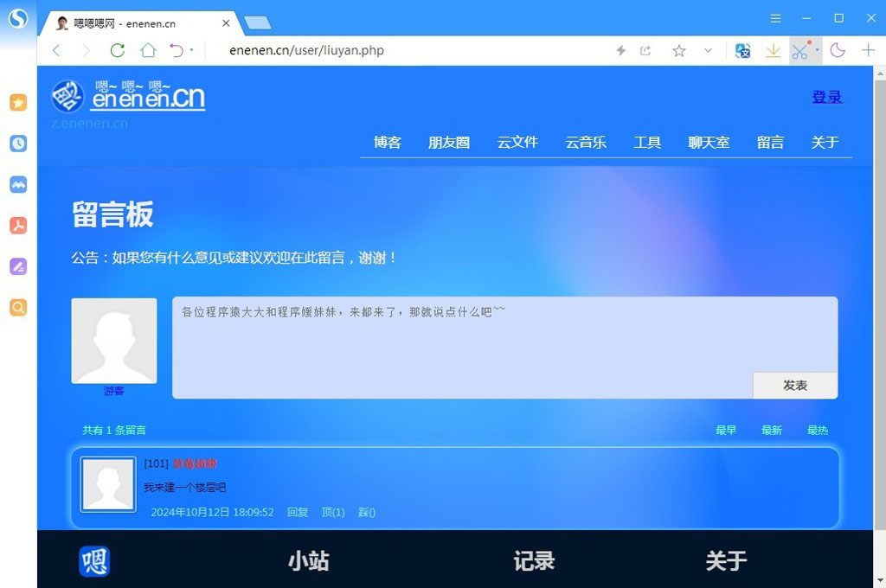
Task: Open the 工具 menu item
Action: (647, 143)
